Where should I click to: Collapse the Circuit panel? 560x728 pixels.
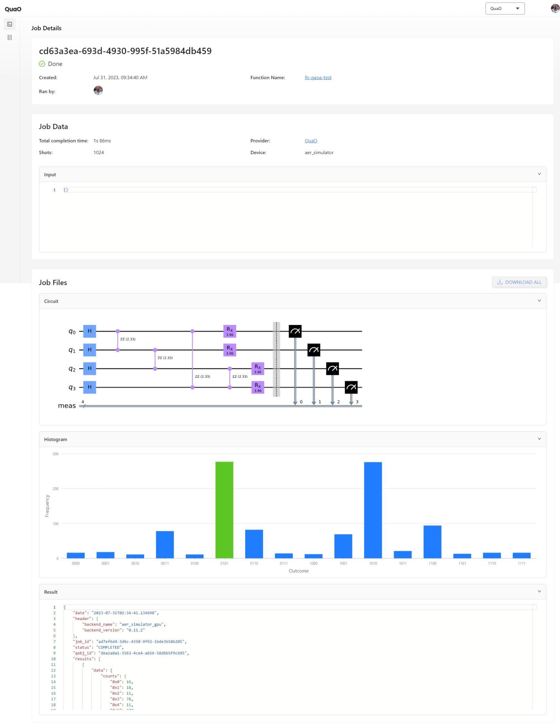pos(539,300)
